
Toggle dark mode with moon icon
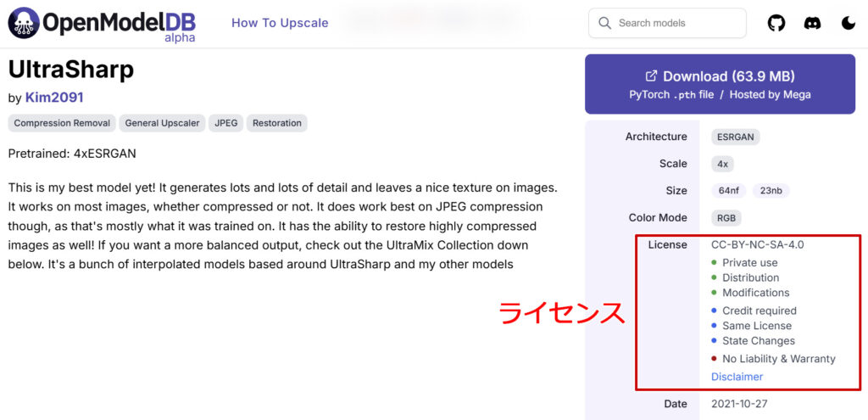[849, 23]
